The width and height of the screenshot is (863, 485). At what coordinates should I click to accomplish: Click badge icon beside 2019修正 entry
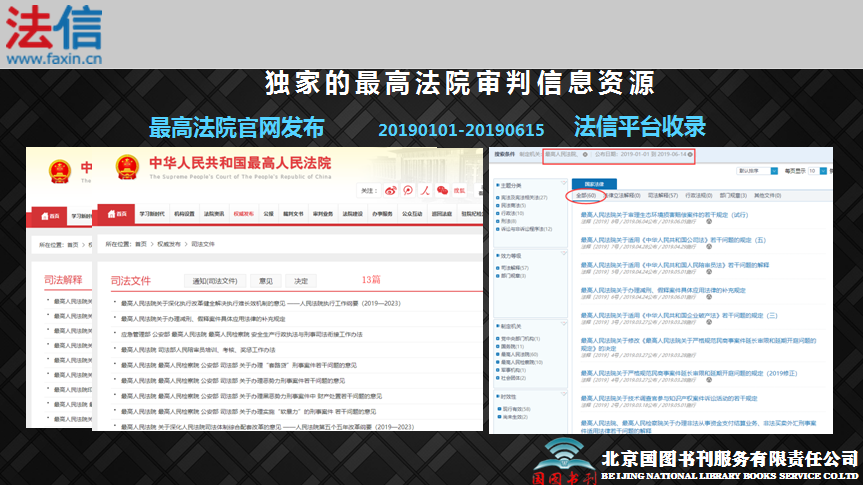[x=709, y=380]
